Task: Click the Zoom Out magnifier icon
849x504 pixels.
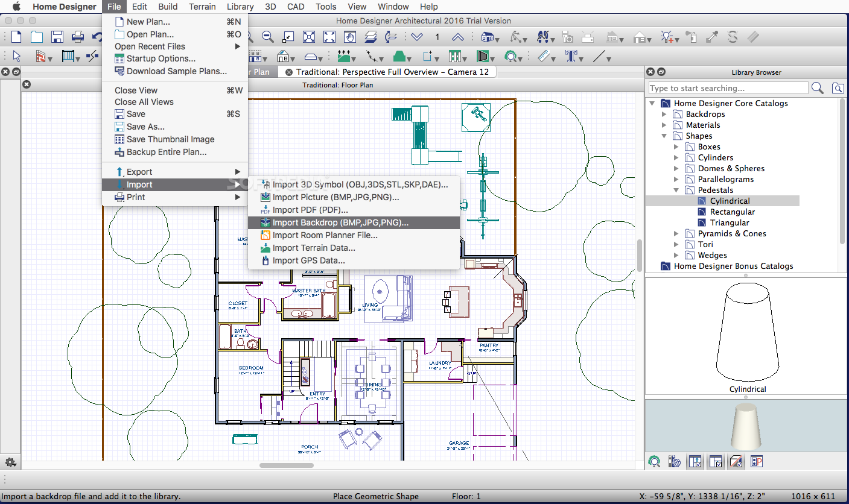Action: (268, 37)
